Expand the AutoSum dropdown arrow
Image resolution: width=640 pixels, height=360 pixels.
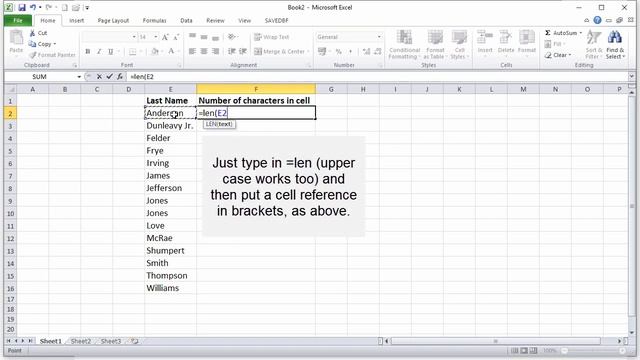click(x=580, y=33)
